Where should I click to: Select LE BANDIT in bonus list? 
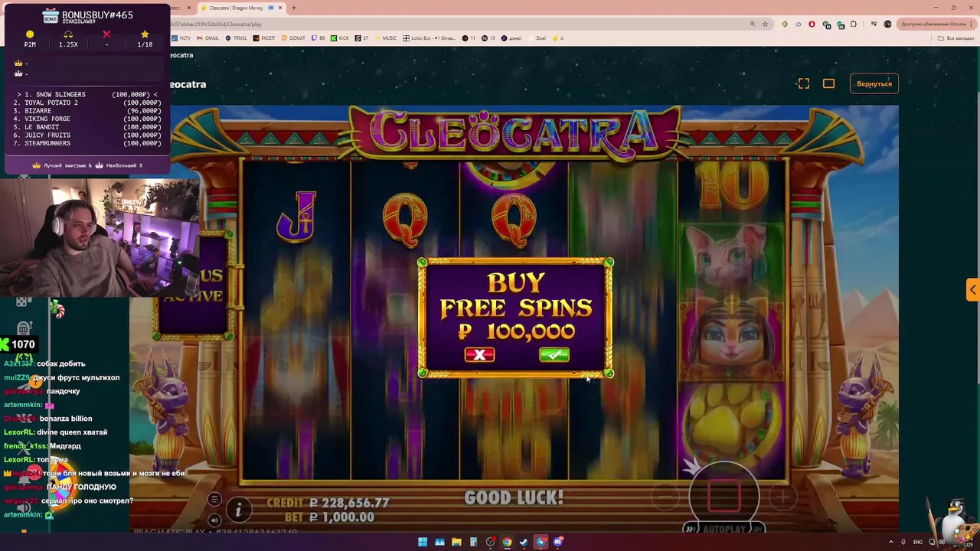pyautogui.click(x=88, y=127)
